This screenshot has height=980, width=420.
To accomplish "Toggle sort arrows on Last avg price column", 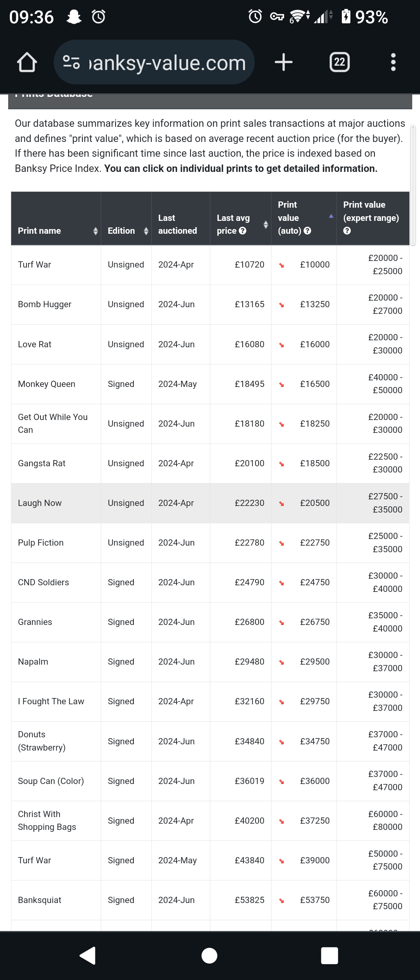I will tap(266, 224).
